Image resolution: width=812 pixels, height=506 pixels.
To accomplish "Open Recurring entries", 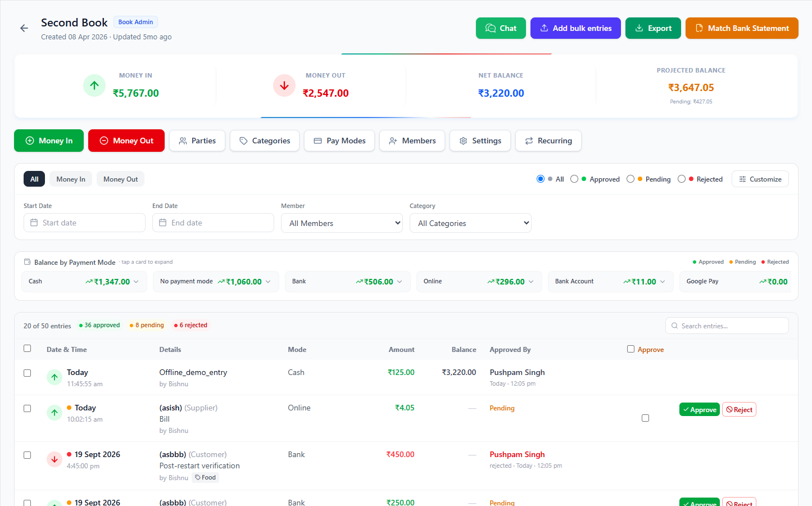I will 548,141.
